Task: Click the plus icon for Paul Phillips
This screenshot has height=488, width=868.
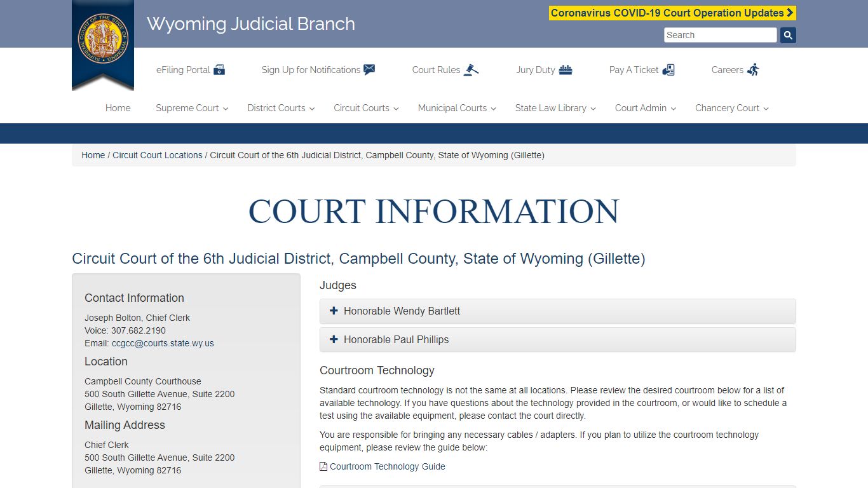Action: point(334,339)
